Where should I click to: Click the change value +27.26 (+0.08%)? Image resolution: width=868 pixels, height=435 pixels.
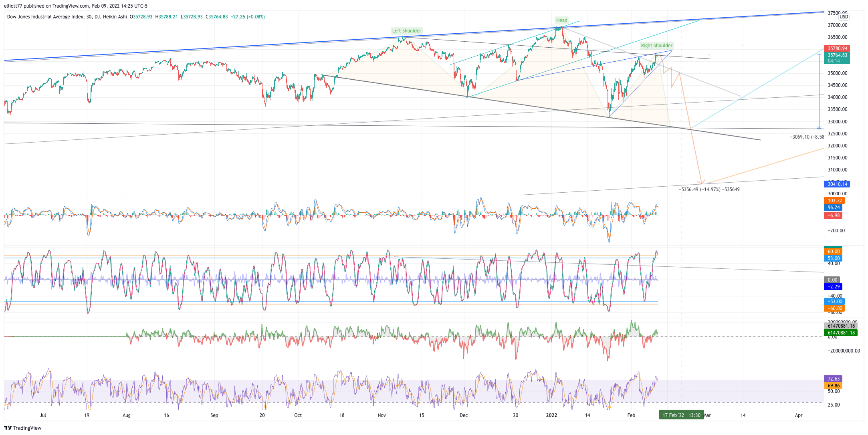point(248,17)
